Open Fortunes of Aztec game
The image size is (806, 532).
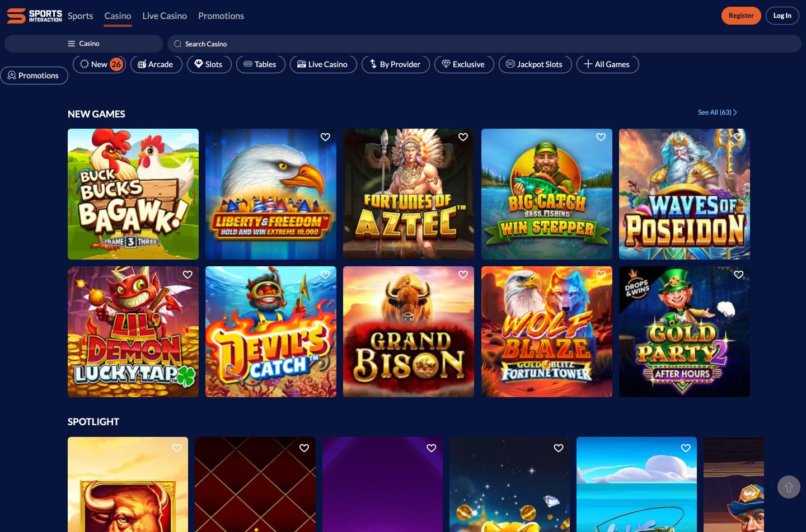click(x=409, y=194)
